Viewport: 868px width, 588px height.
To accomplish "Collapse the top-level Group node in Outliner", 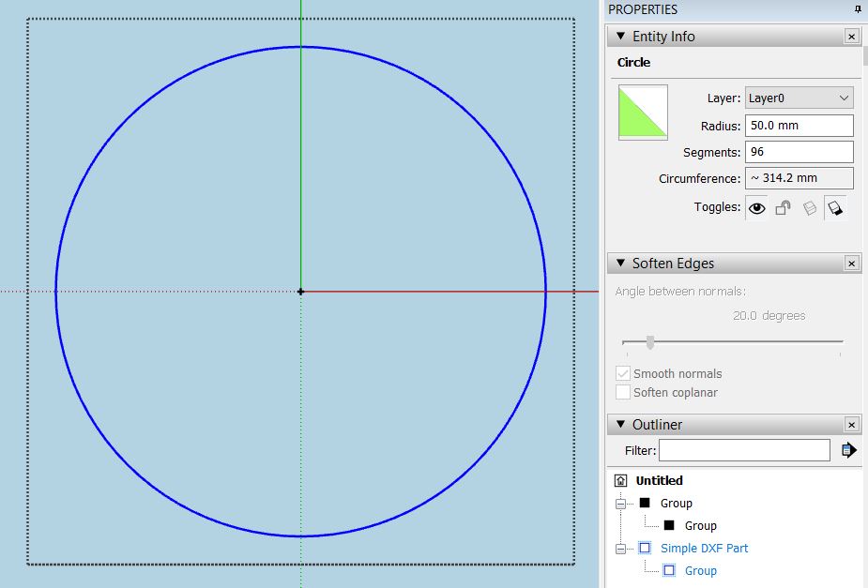I will point(621,504).
